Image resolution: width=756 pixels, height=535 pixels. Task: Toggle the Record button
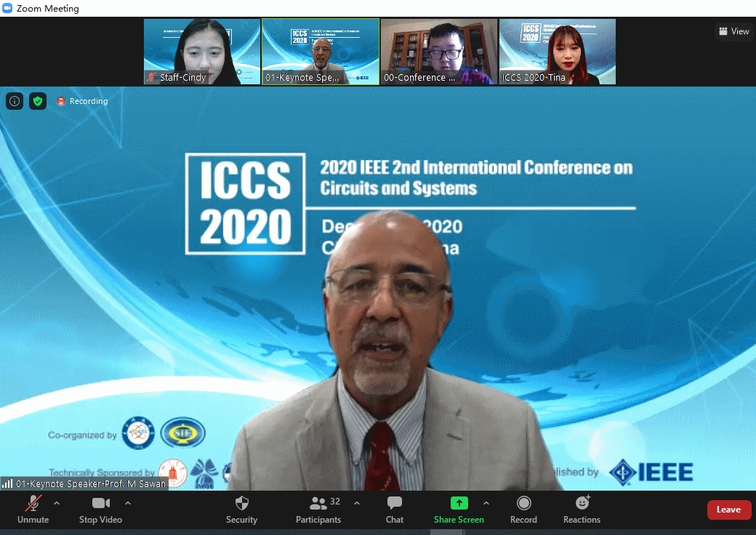click(x=523, y=509)
